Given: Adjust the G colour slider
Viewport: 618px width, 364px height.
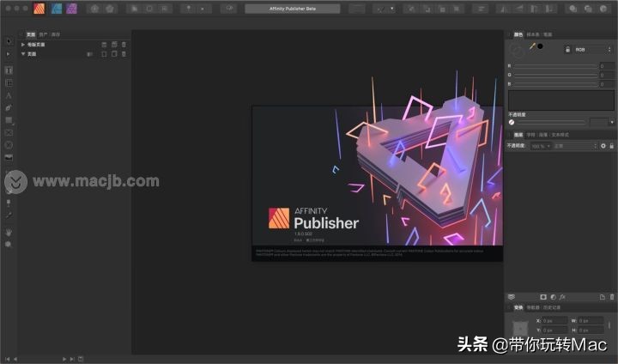Looking at the screenshot, I should pyautogui.click(x=555, y=75).
